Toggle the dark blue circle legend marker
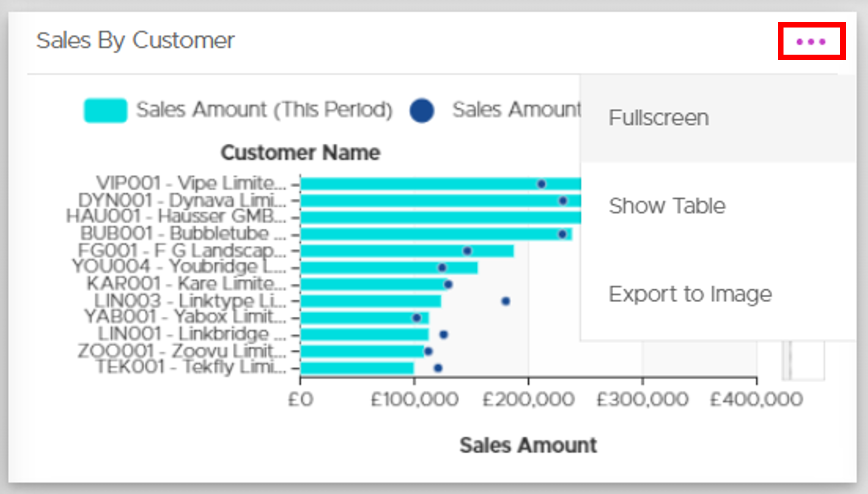 coord(422,110)
